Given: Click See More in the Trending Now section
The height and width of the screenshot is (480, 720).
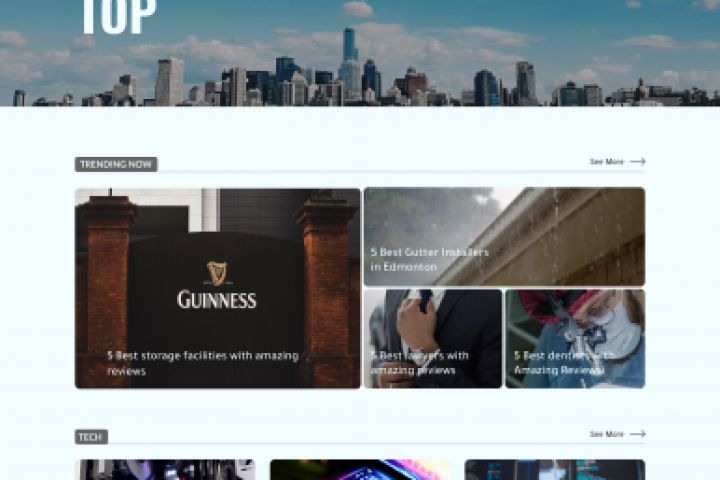Looking at the screenshot, I should point(607,162).
